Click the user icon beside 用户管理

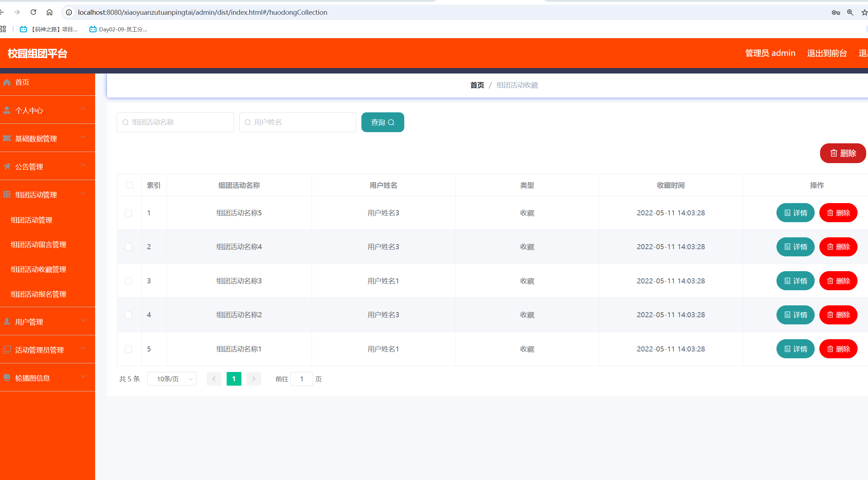point(7,322)
